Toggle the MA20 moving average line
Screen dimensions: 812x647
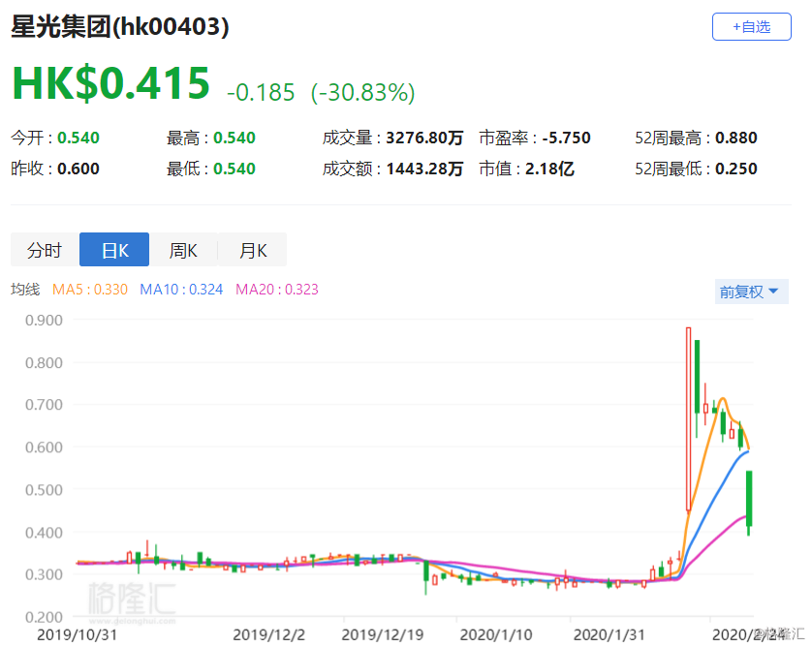point(277,290)
